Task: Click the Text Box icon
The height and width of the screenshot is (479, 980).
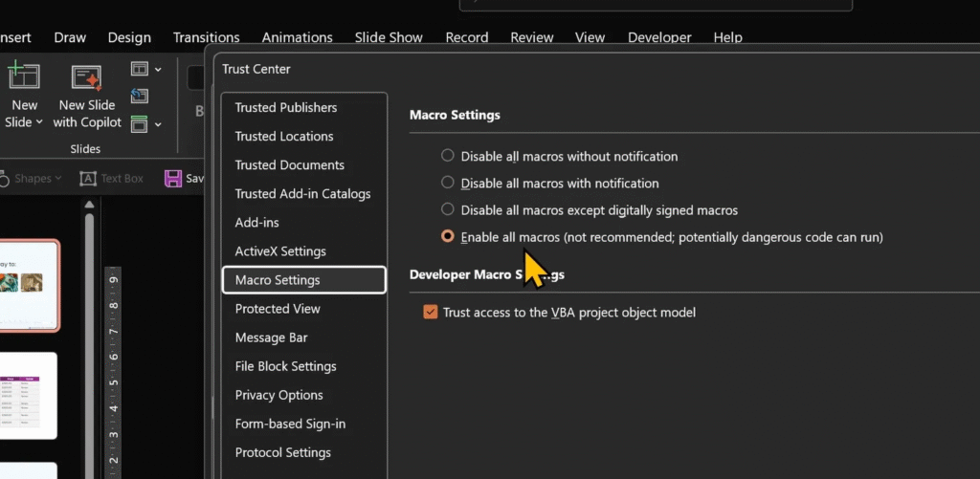Action: tap(88, 179)
